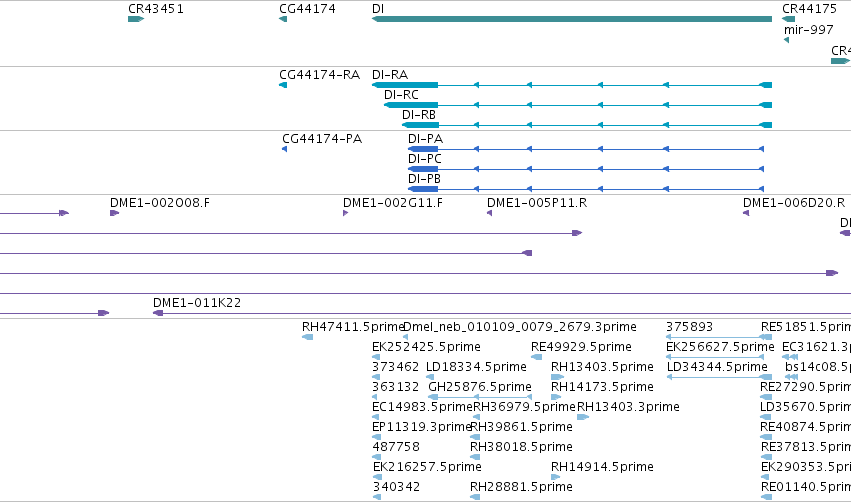Select the Dl-RA transcript thick exon
This screenshot has height=502, width=851.
point(405,85)
